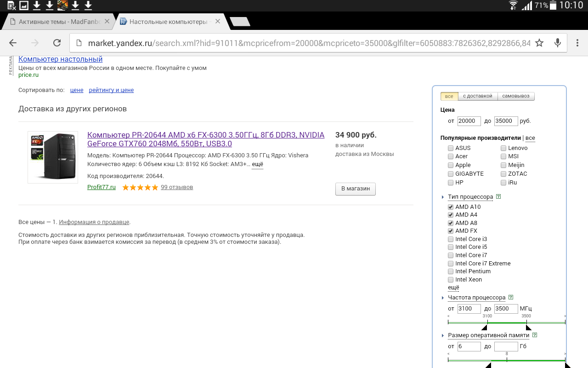Image resolution: width=588 pixels, height=368 pixels.
Task: Click help icon next to Тип процессора
Action: pos(498,196)
